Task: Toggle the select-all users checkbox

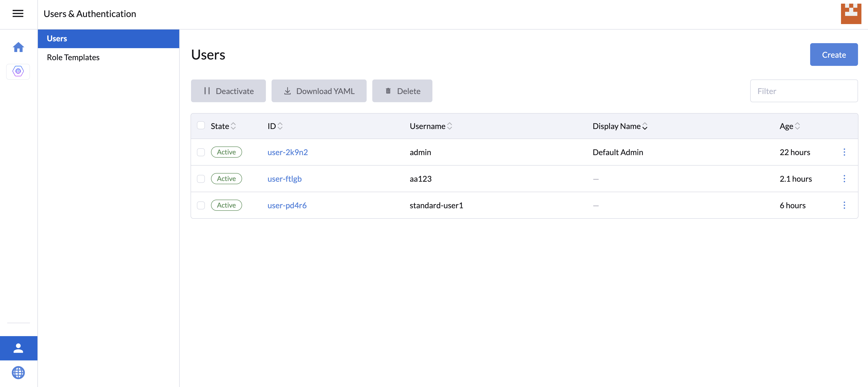Action: pyautogui.click(x=201, y=126)
